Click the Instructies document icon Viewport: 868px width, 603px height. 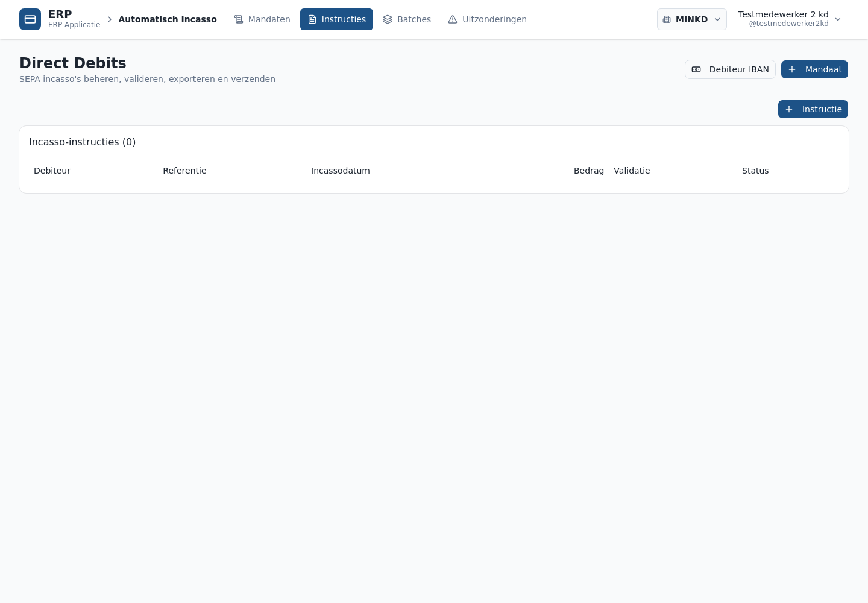pyautogui.click(x=312, y=19)
